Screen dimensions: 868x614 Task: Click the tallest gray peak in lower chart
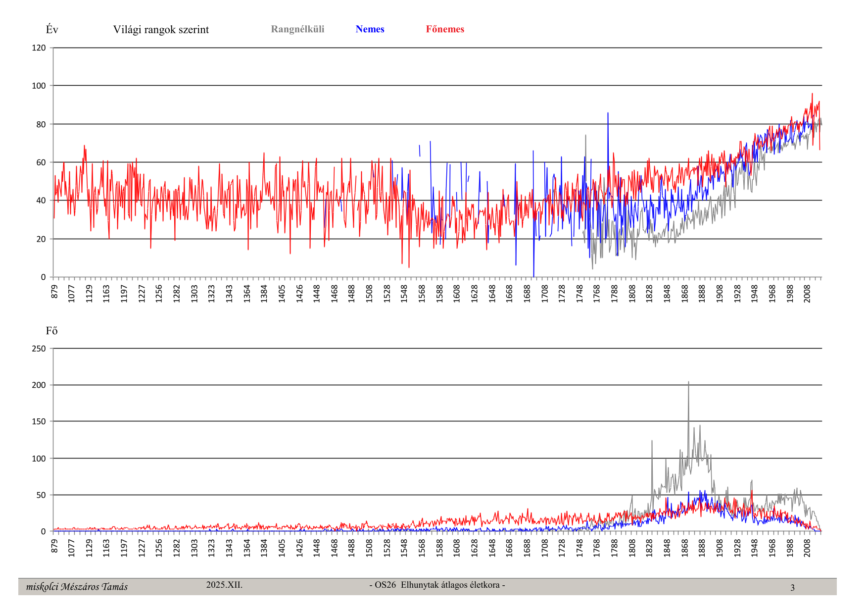688,383
